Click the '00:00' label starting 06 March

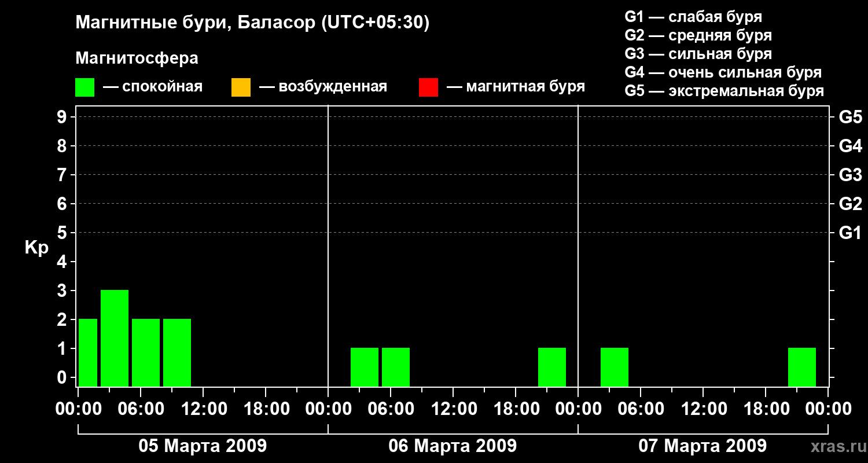coord(328,409)
